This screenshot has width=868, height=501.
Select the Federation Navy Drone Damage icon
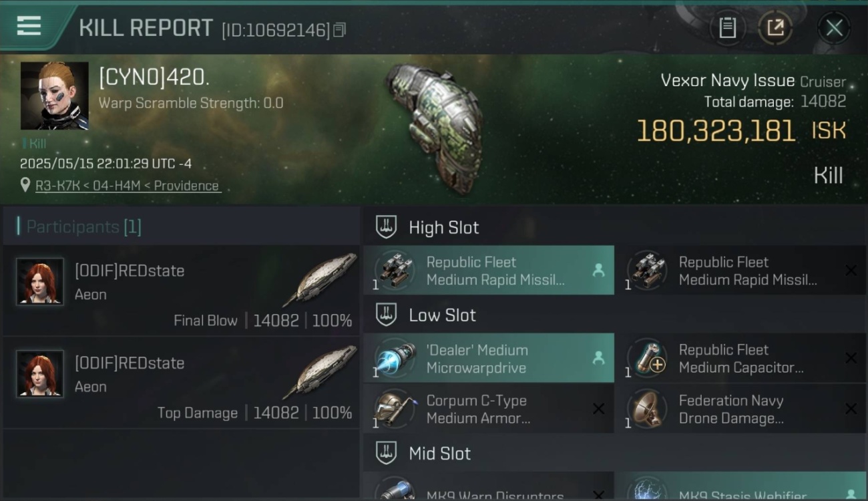pos(646,409)
